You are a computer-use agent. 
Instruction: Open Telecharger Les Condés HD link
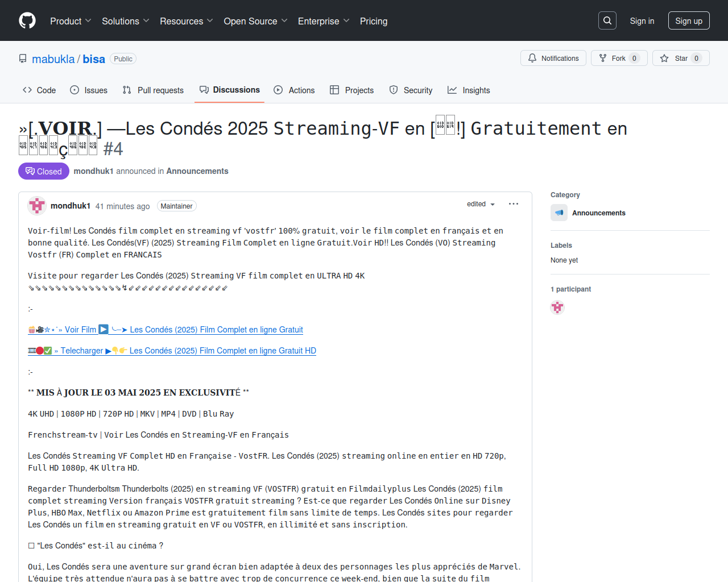[x=172, y=351]
